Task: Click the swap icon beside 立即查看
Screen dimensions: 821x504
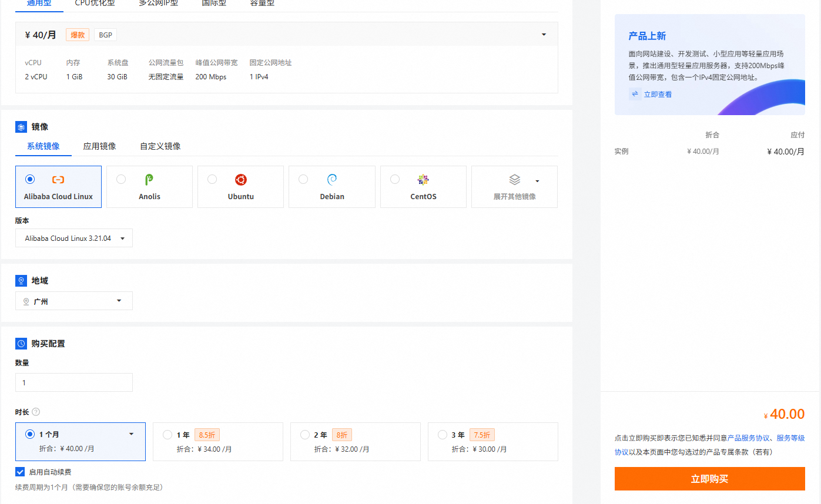Action: [x=635, y=94]
